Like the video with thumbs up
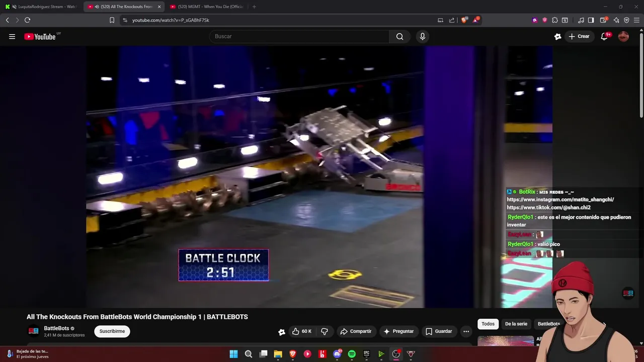 (x=302, y=331)
